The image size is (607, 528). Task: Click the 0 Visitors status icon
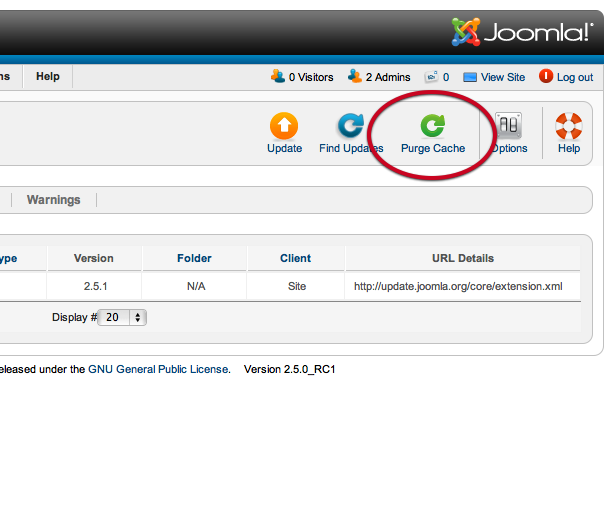pyautogui.click(x=278, y=76)
